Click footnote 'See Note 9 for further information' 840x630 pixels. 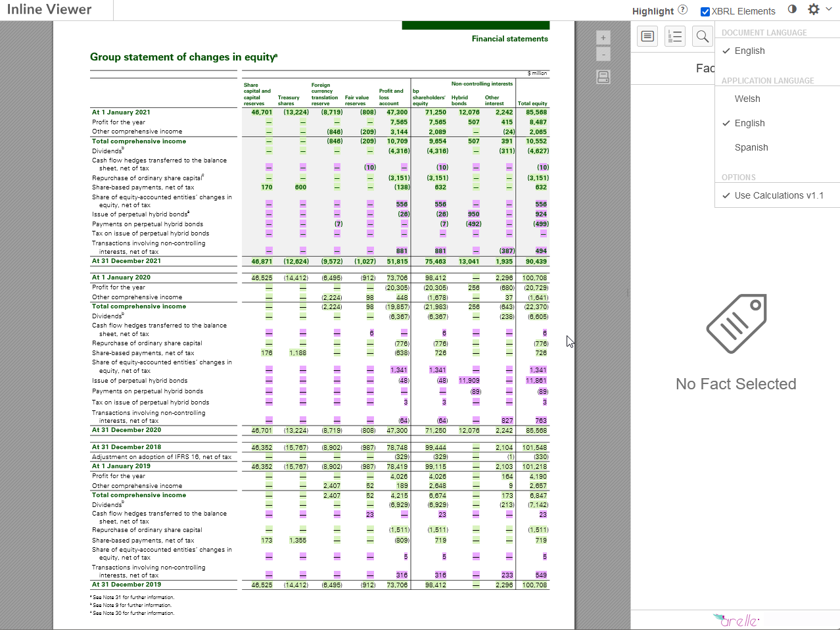[x=131, y=606]
